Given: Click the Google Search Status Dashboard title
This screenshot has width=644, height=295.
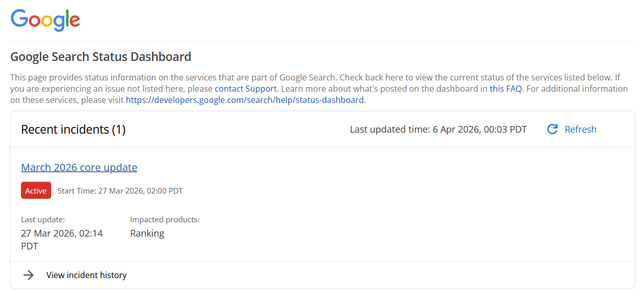Looking at the screenshot, I should pos(100,56).
